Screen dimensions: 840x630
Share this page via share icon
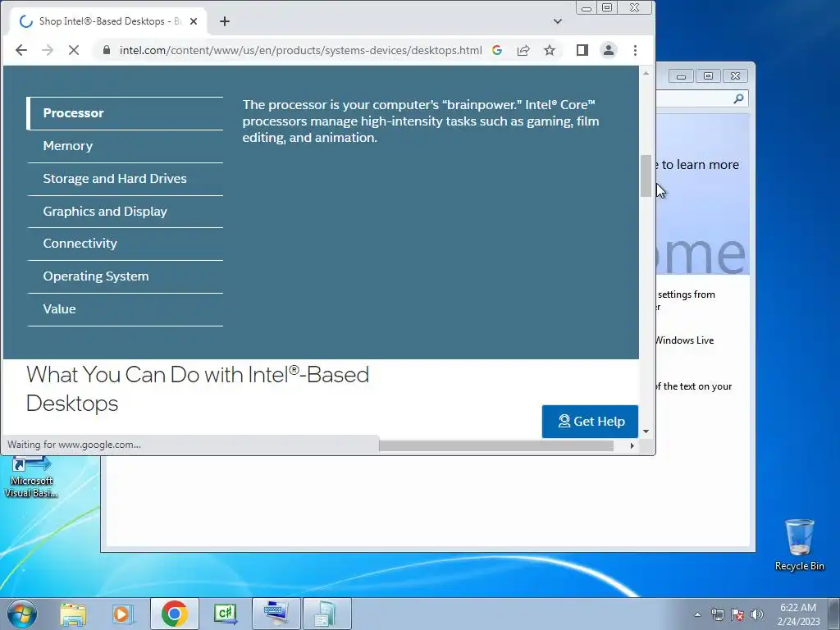click(x=523, y=50)
